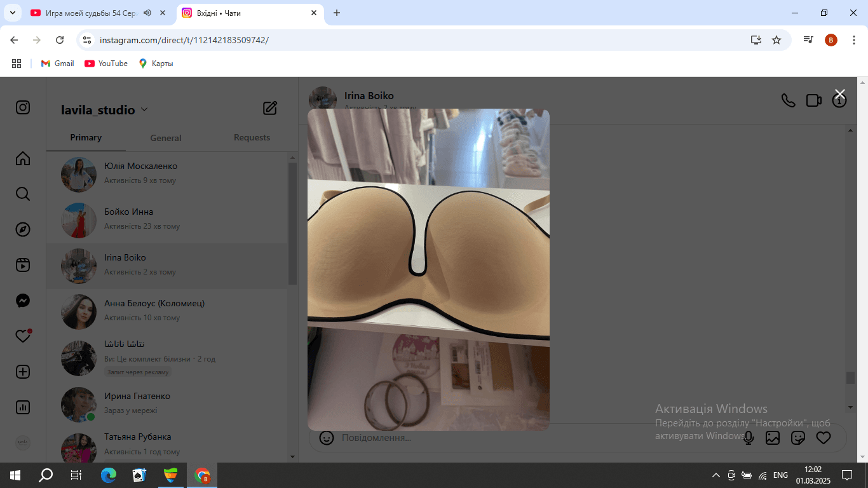Click the Create plus icon
Screen dimensions: 868x488
pos(23,372)
